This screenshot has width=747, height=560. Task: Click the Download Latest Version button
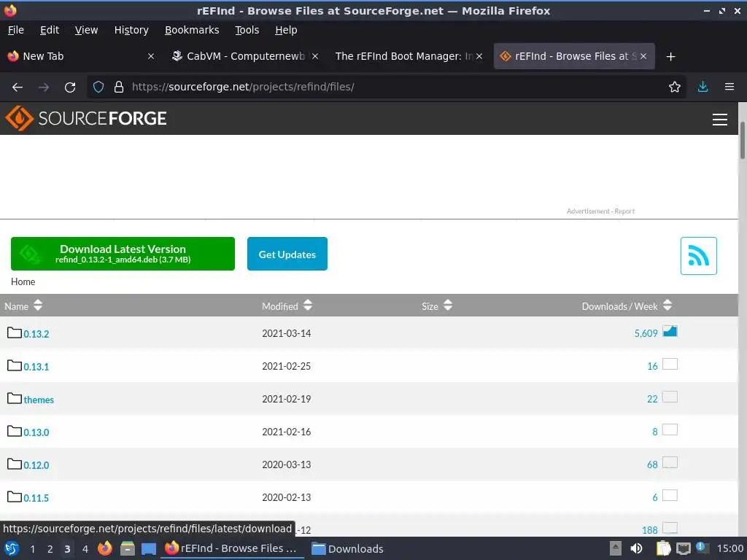point(123,254)
